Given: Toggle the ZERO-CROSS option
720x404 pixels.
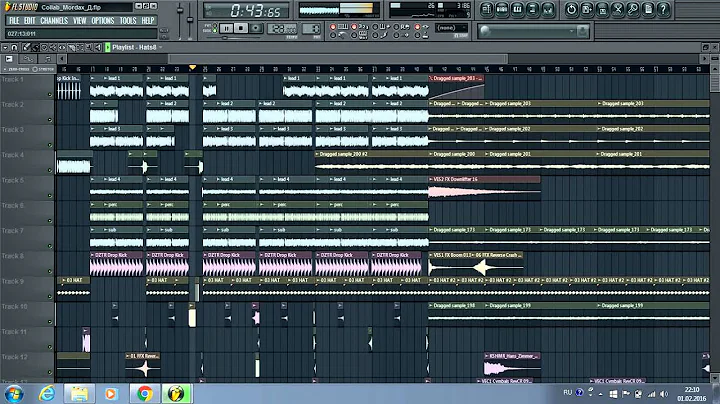Looking at the screenshot, I should 16,69.
